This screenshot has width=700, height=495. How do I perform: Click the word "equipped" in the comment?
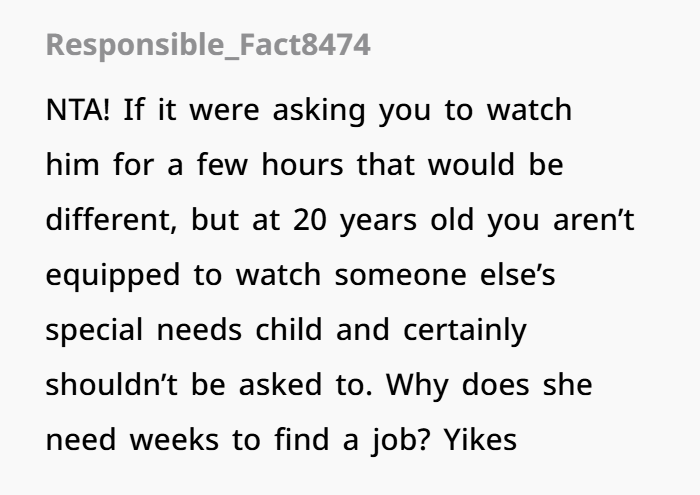(x=113, y=277)
